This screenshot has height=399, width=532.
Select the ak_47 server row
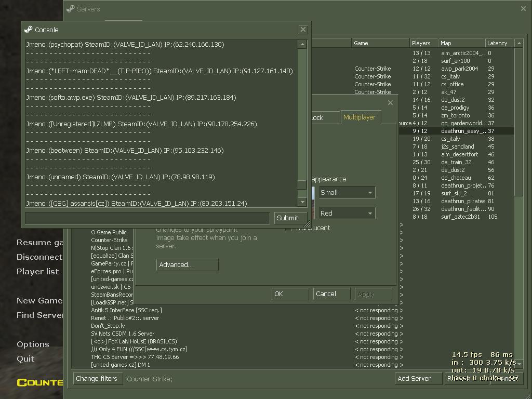coord(412,92)
